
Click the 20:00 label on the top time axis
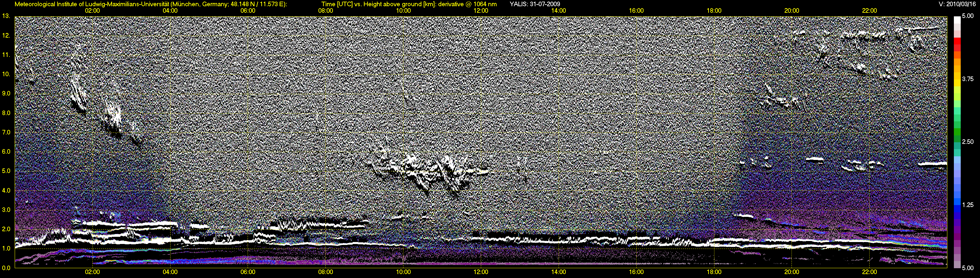[x=792, y=11]
